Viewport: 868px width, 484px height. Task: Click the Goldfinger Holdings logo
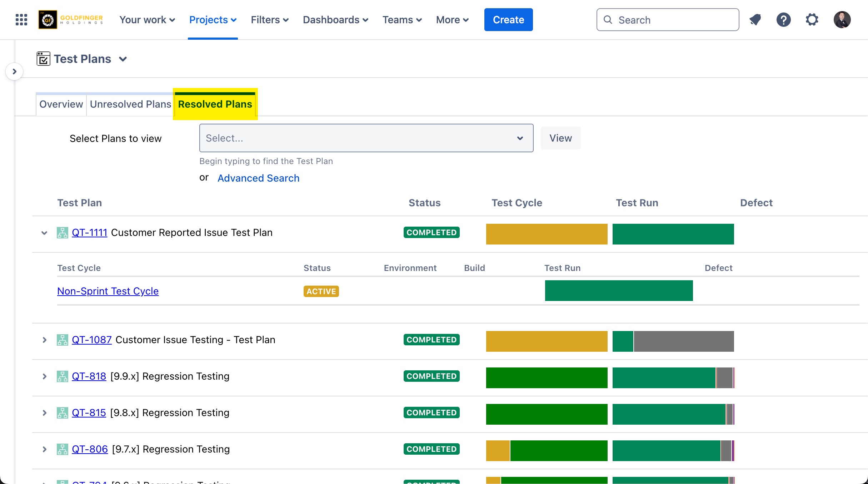pyautogui.click(x=71, y=20)
